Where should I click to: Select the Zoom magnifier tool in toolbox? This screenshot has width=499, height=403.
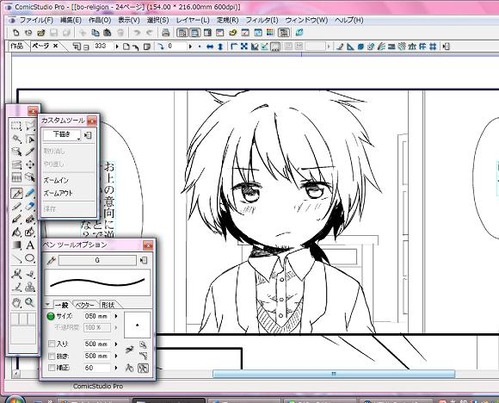(x=30, y=302)
